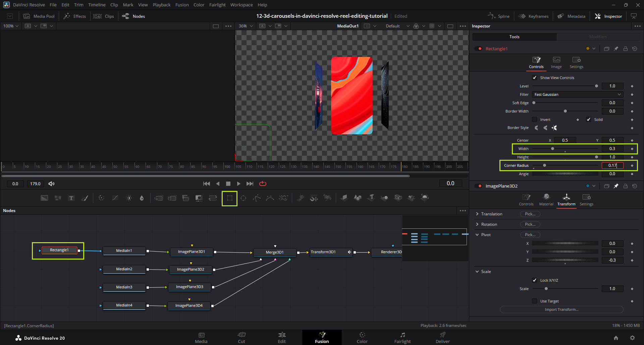
Task: Click the Paint brush tool icon
Action: pos(85,198)
